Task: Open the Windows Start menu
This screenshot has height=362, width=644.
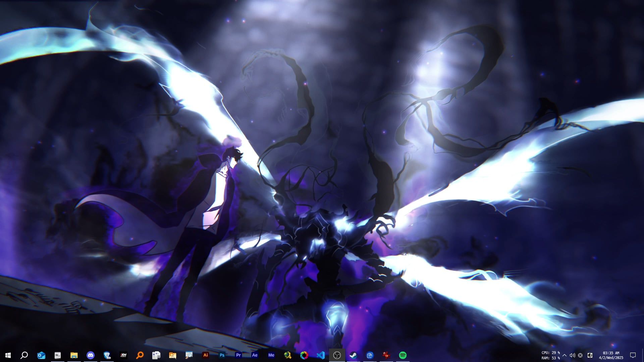Action: coord(8,355)
